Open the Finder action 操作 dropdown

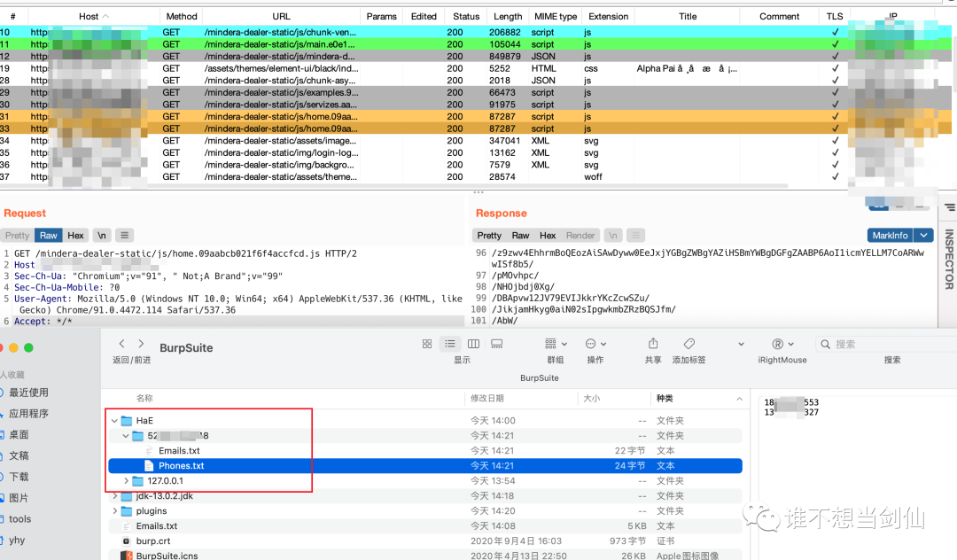pyautogui.click(x=595, y=344)
